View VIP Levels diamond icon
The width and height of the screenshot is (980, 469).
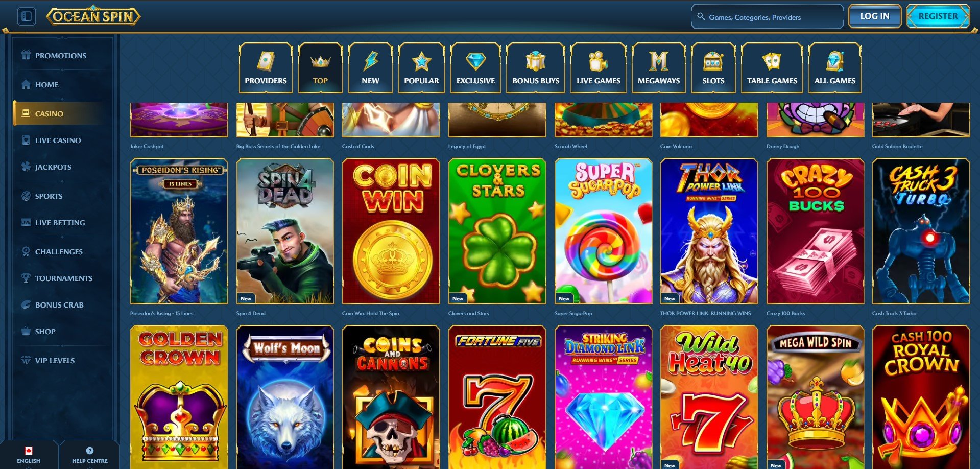[x=26, y=360]
